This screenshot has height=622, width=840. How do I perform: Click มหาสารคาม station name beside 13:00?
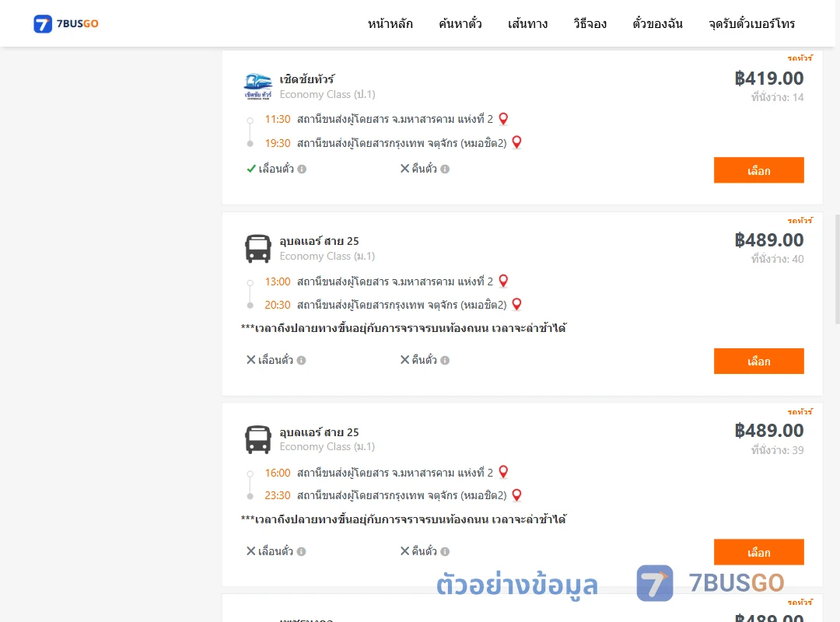click(395, 281)
